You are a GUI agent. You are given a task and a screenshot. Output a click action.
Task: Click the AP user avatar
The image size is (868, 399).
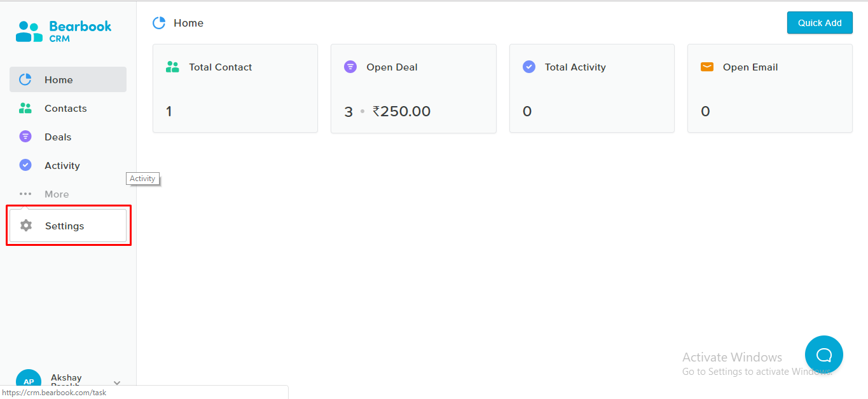[x=29, y=381]
